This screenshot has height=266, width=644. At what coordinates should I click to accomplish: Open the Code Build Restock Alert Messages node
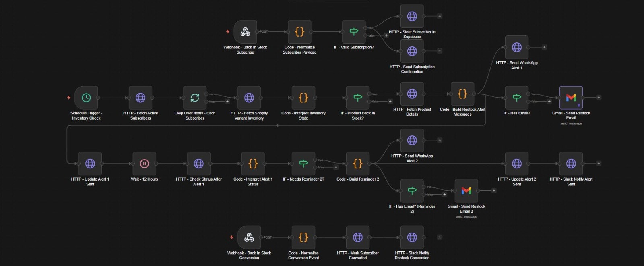[x=462, y=94]
